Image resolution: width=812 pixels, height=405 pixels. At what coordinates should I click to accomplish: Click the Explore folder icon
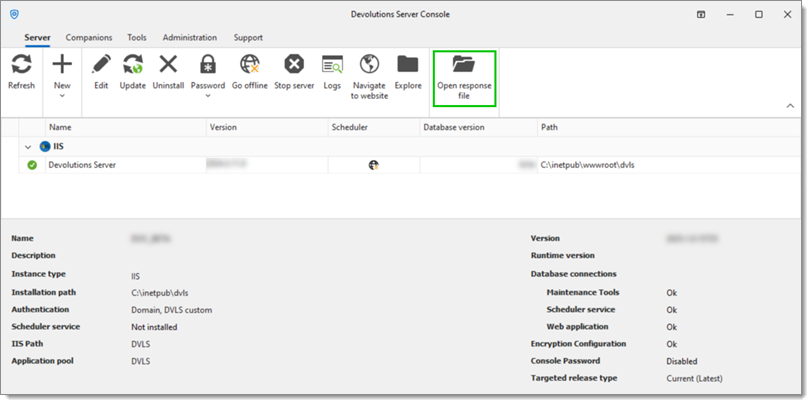click(x=408, y=65)
